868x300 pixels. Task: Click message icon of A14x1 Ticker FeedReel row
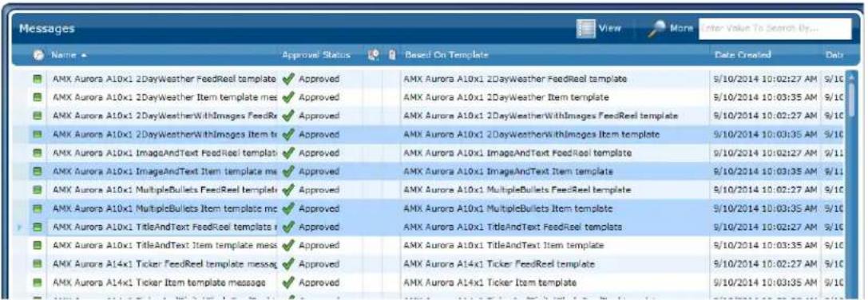coord(38,264)
